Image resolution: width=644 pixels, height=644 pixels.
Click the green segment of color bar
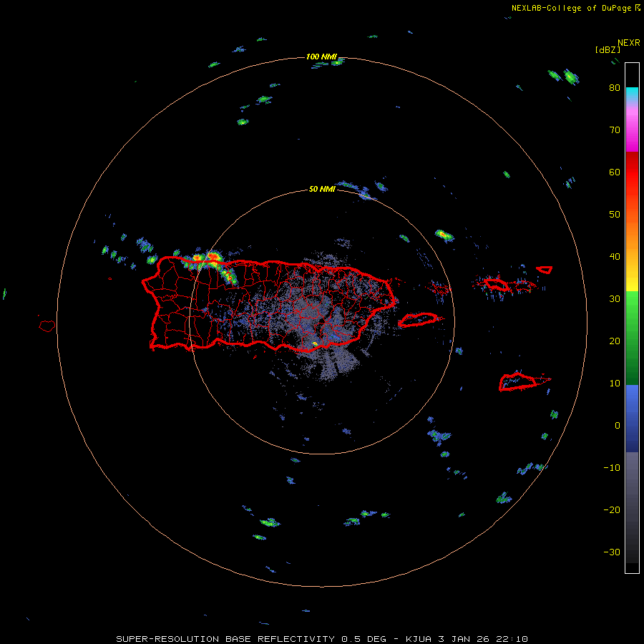[632, 338]
